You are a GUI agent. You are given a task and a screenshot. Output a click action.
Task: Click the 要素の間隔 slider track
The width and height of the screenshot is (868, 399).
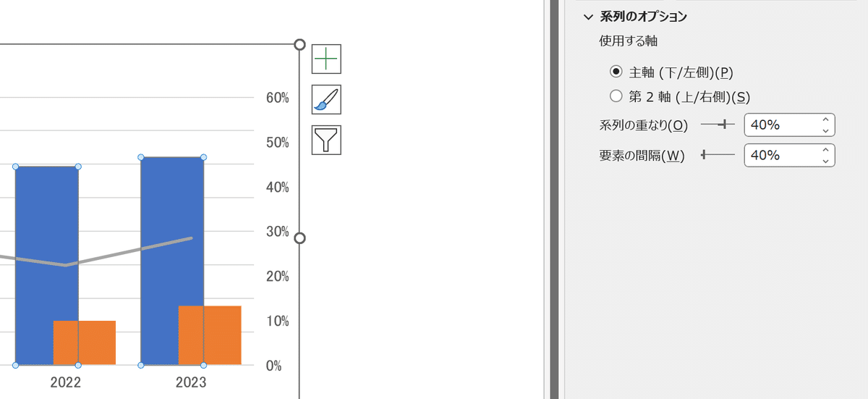[x=718, y=155]
